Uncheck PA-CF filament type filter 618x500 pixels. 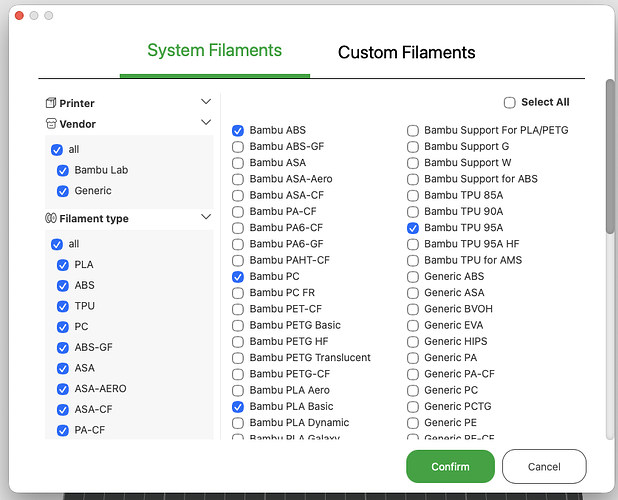coord(63,431)
